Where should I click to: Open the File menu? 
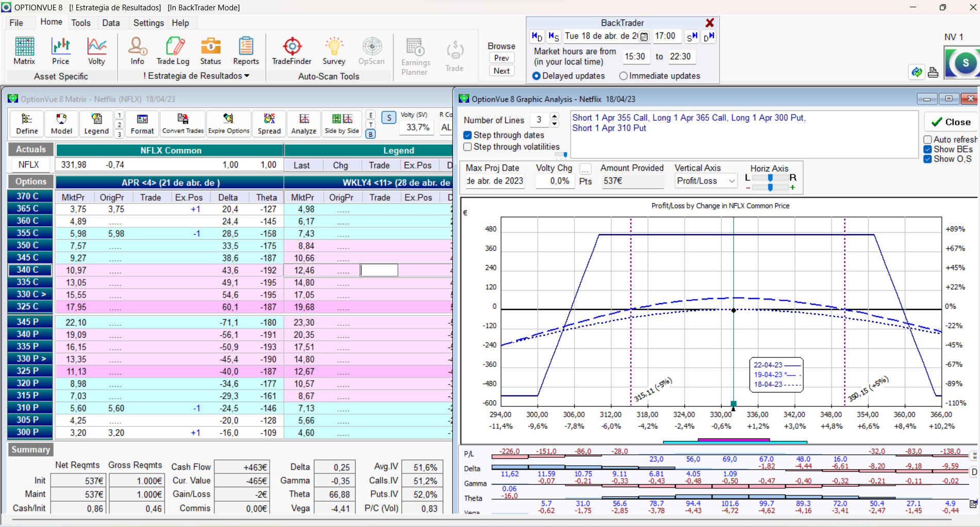pyautogui.click(x=16, y=23)
